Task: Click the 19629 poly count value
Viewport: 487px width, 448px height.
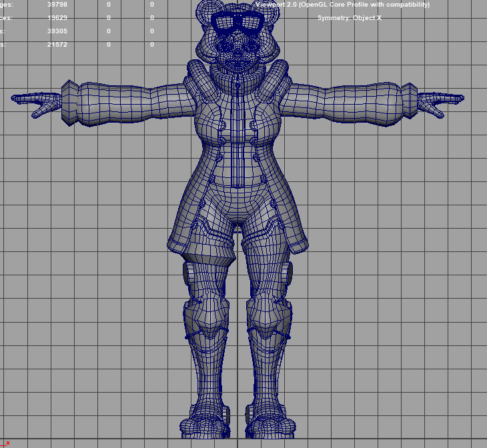Action: click(x=57, y=18)
